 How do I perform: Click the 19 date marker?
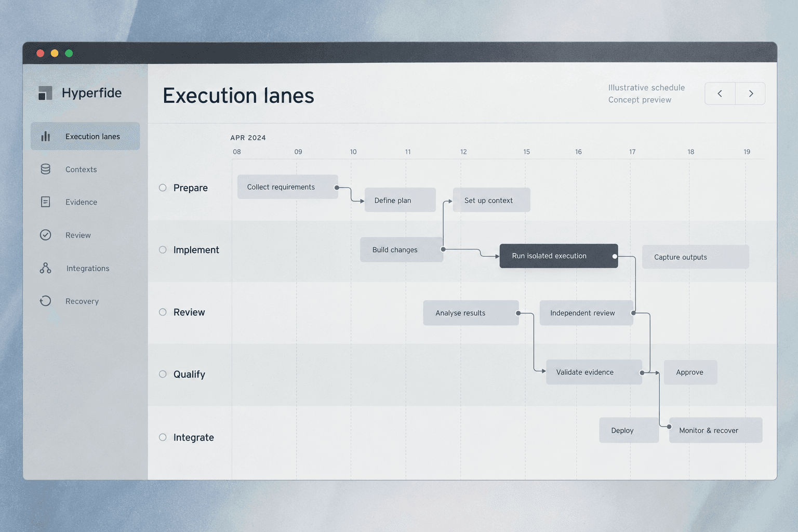747,152
